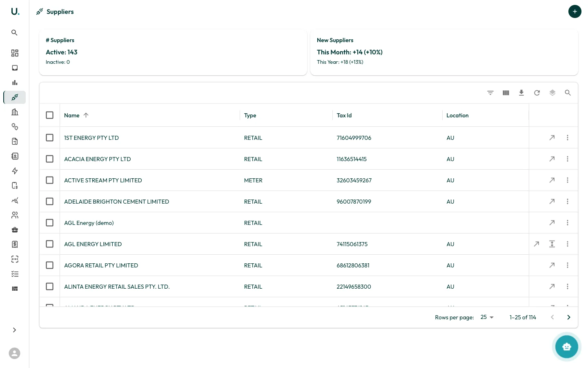Viewport: 588px width, 368px height.
Task: Open AGL ENERGY LIMITED merge icon
Action: (x=552, y=244)
